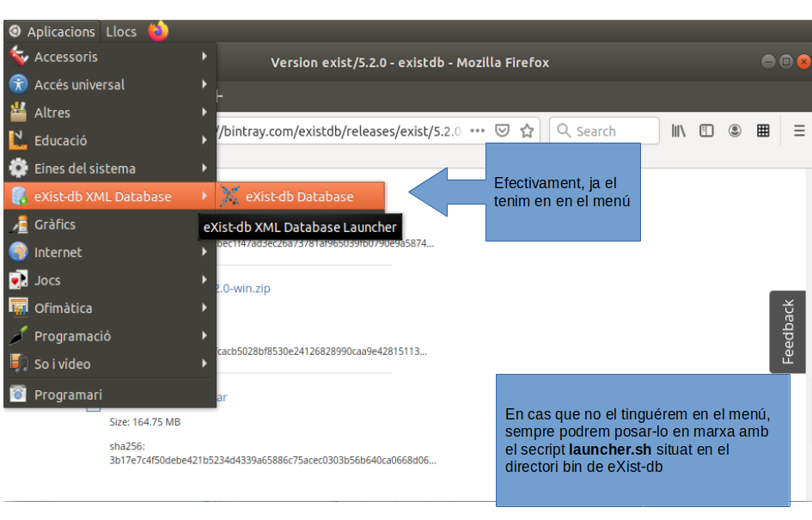Image resolution: width=812 pixels, height=520 pixels.
Task: Open Firefox Library icon
Action: tap(679, 131)
